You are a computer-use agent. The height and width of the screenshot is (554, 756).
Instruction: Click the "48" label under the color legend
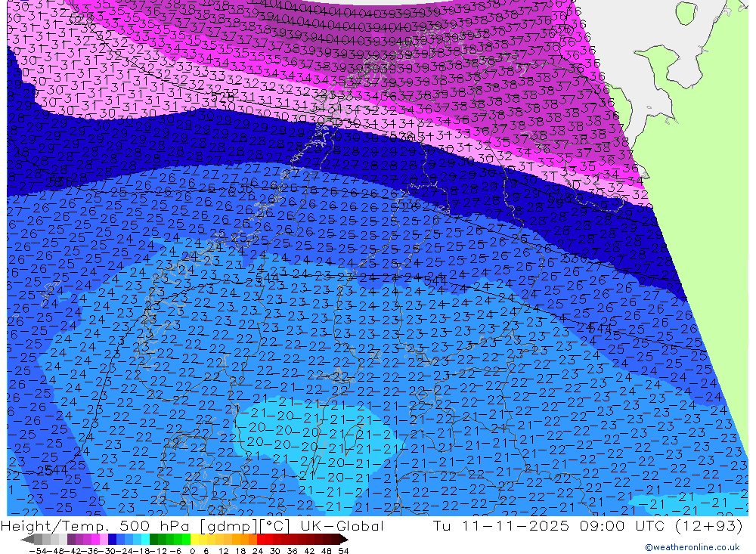click(x=326, y=551)
